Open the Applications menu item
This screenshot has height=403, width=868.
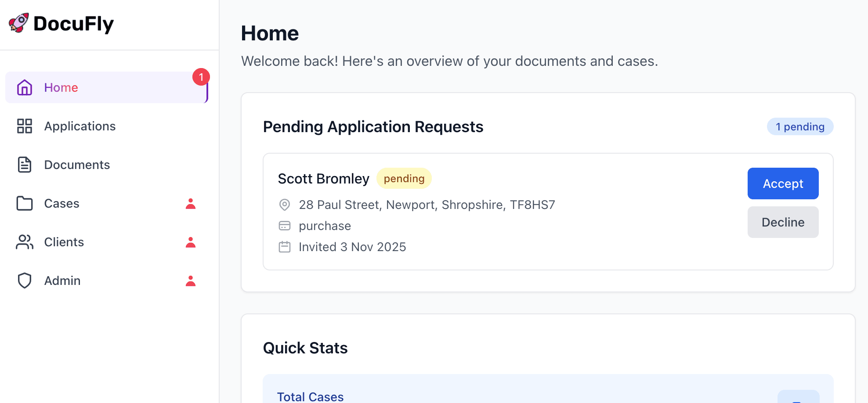80,126
